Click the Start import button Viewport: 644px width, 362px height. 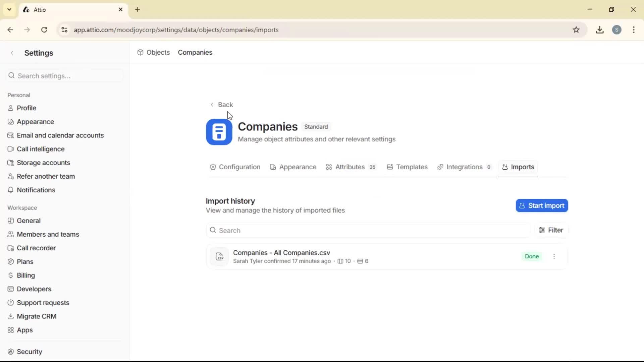(541, 205)
